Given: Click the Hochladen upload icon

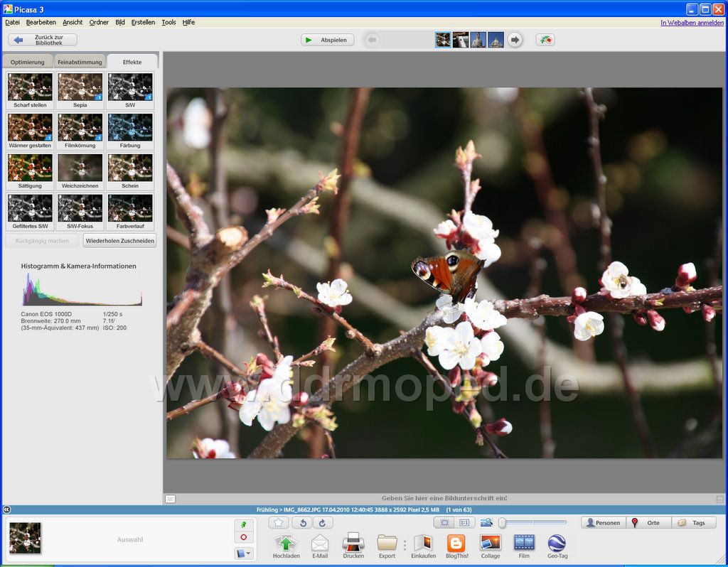Looking at the screenshot, I should click(x=286, y=544).
